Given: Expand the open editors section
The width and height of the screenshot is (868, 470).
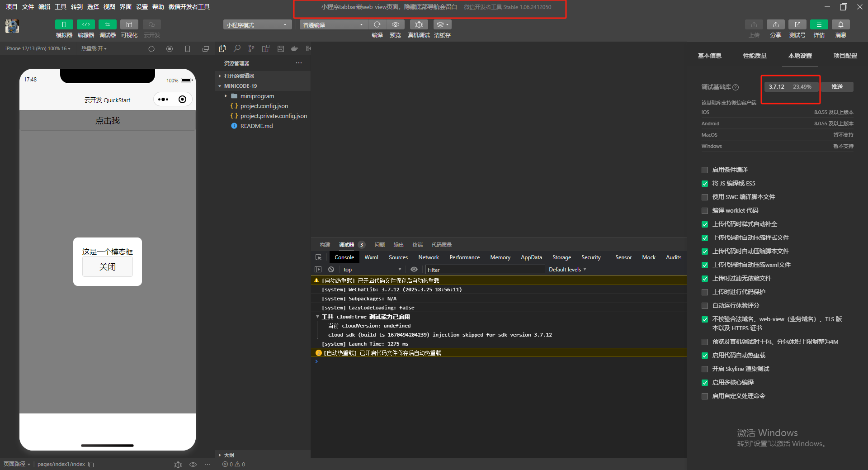Looking at the screenshot, I should pos(239,76).
